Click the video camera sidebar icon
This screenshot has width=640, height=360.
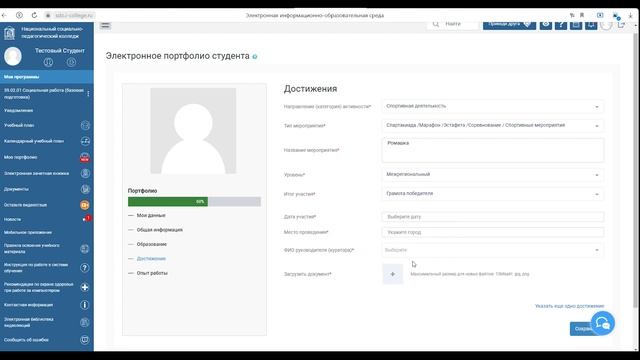click(x=84, y=205)
